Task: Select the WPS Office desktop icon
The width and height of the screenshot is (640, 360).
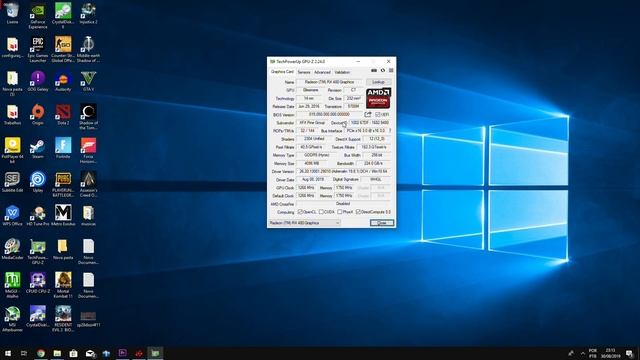Action: pyautogui.click(x=13, y=216)
